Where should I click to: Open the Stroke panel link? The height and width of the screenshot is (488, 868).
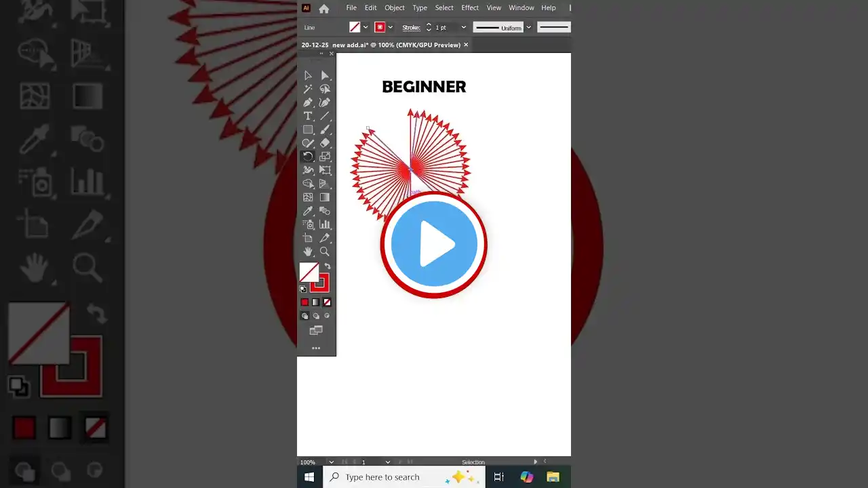(411, 28)
